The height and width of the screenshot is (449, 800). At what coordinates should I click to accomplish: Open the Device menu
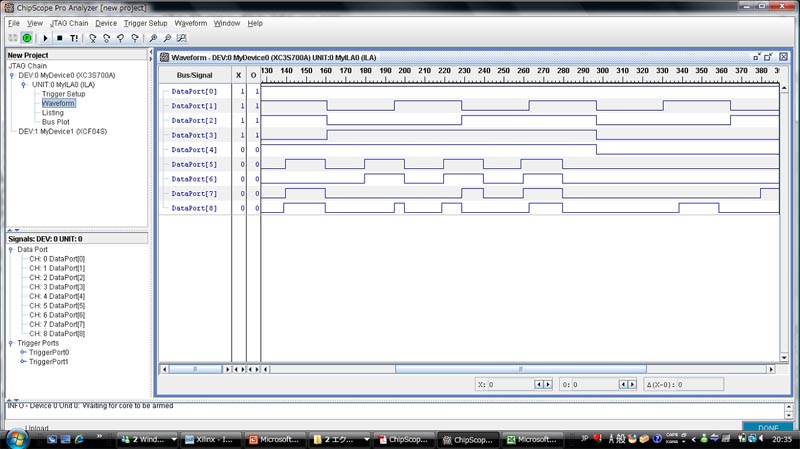(106, 23)
